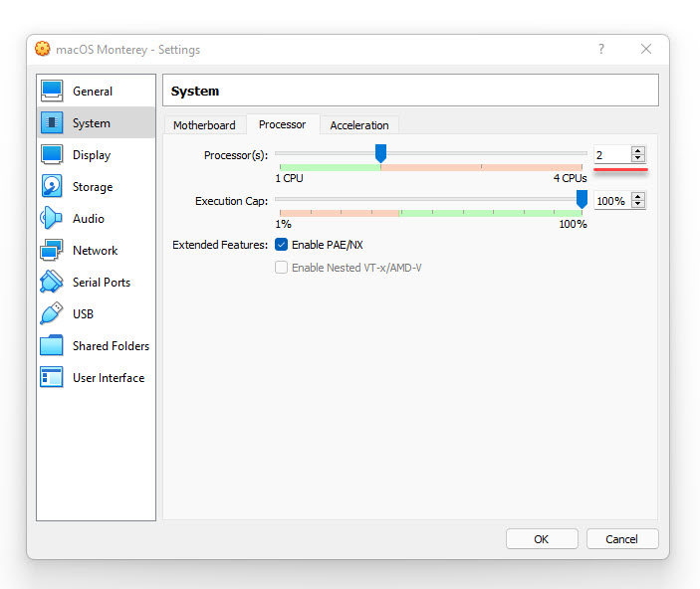This screenshot has height=589, width=700.
Task: Open Shared Folders folder icon
Action: pos(52,345)
